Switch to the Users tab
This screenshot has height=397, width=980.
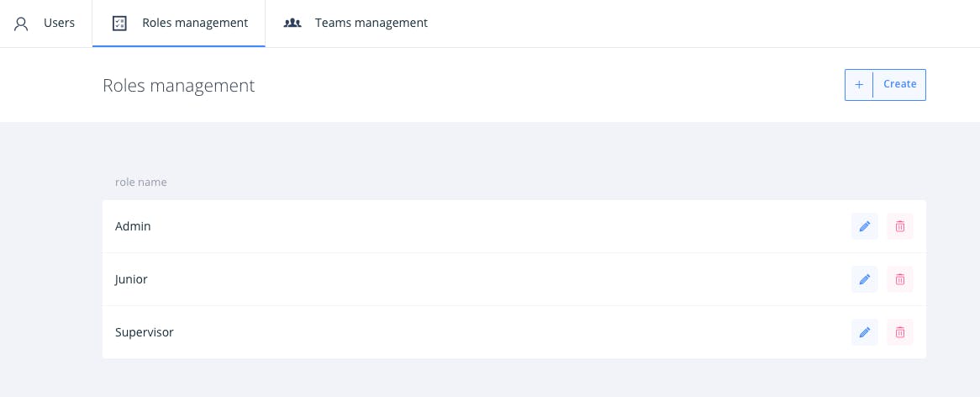(x=46, y=24)
